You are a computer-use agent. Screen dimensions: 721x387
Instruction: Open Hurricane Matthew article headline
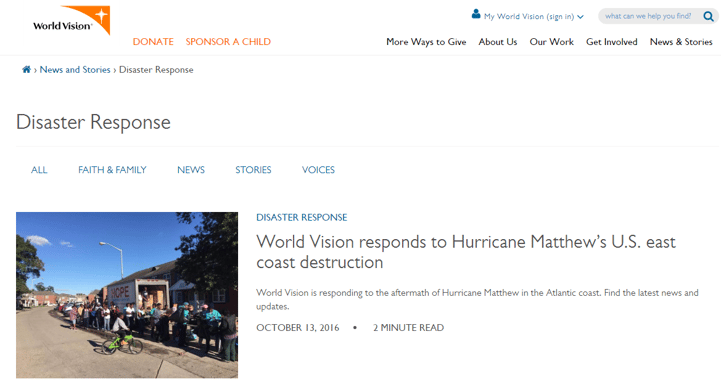click(x=466, y=252)
